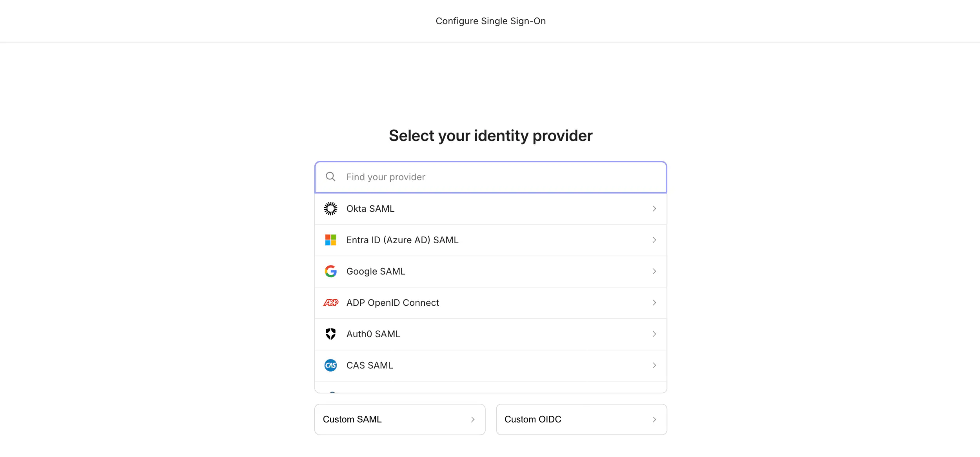Expand the Auth0 SAML row
Image resolution: width=980 pixels, height=457 pixels.
point(654,334)
